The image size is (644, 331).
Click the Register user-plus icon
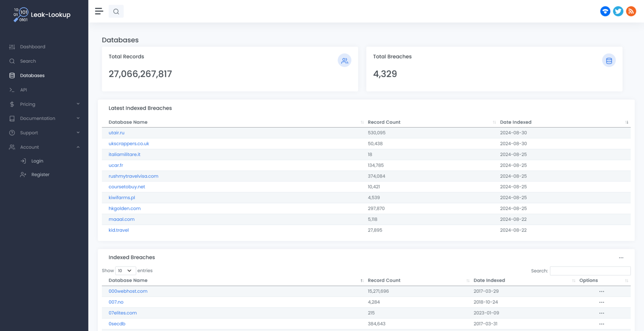click(x=23, y=175)
